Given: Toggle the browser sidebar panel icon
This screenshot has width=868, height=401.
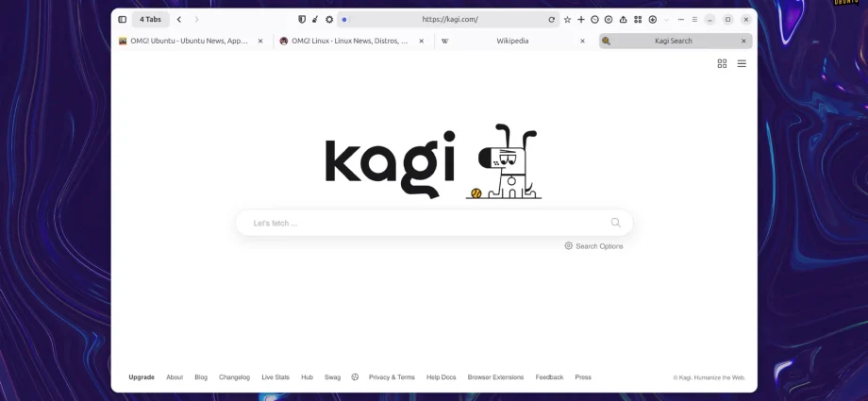Looking at the screenshot, I should (123, 20).
